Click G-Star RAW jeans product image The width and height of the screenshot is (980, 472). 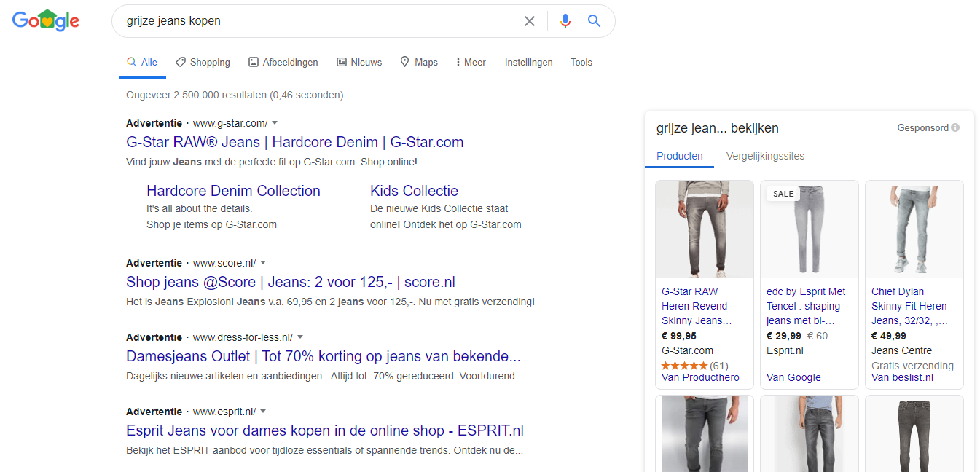pyautogui.click(x=705, y=229)
